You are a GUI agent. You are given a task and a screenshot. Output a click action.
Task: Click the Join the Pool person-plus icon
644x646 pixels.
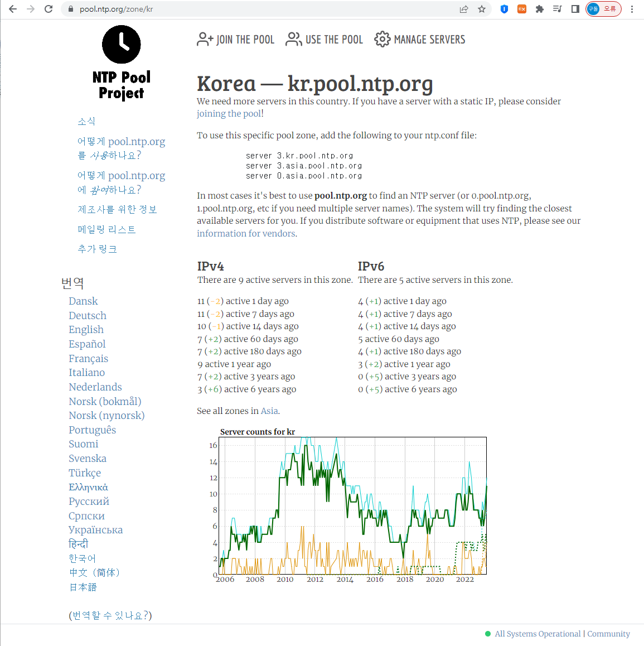(205, 39)
